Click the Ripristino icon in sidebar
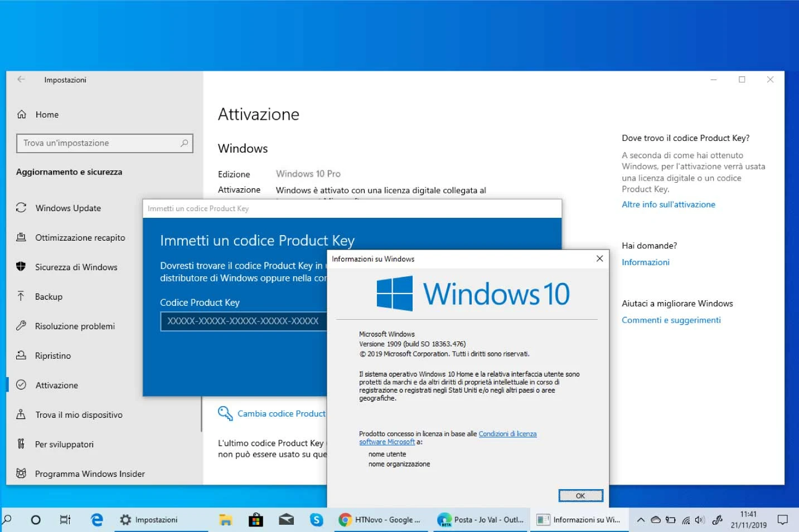 coord(21,355)
